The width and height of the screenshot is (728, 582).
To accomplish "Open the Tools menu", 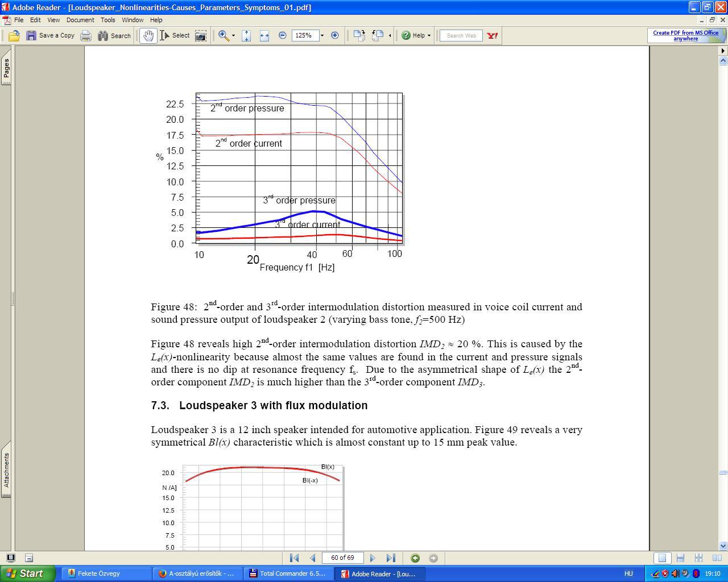I will [108, 20].
